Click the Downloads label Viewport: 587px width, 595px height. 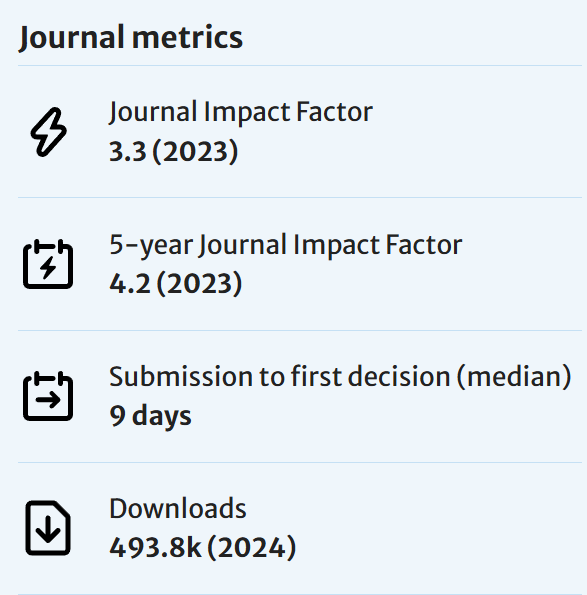(178, 508)
